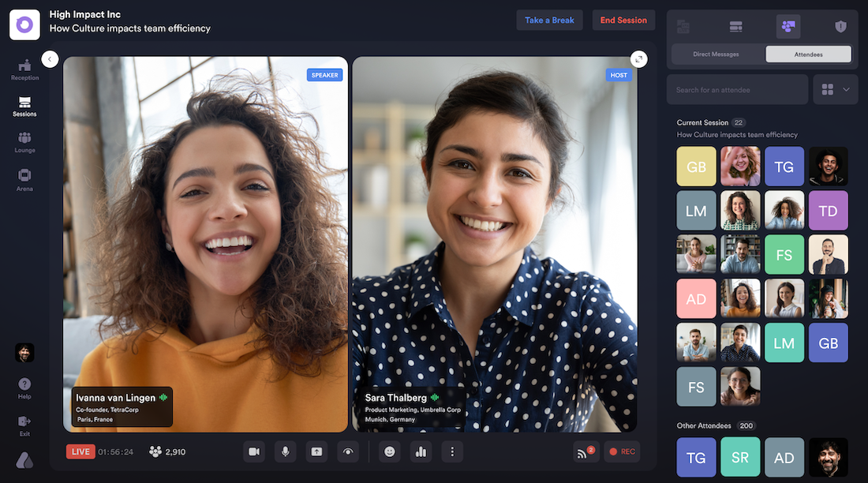Select the teal LM attendee tile
868x483 pixels.
(x=784, y=343)
